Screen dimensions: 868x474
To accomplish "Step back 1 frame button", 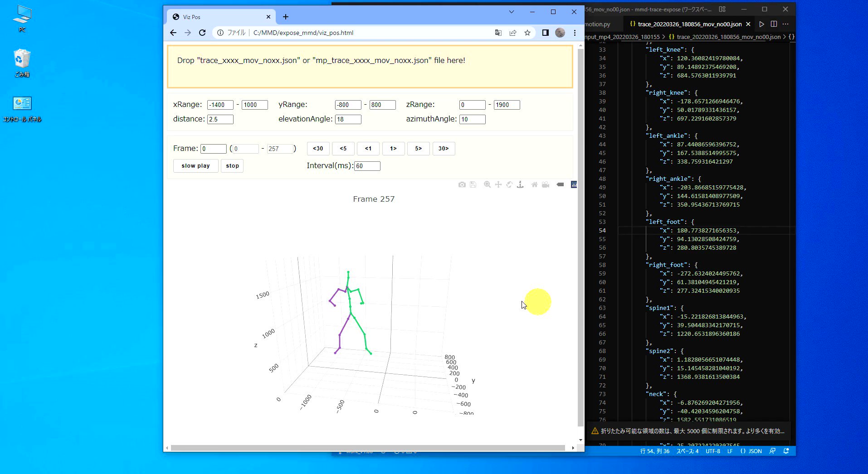I will coord(368,149).
